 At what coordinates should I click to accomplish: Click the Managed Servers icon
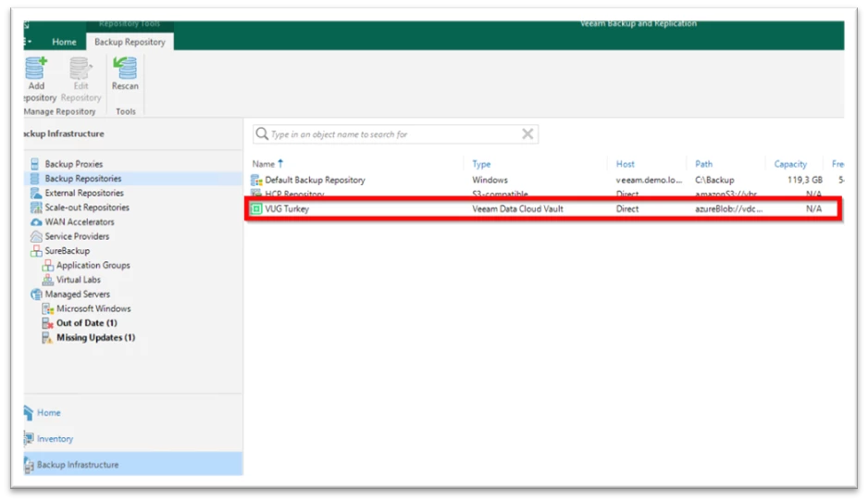click(36, 294)
